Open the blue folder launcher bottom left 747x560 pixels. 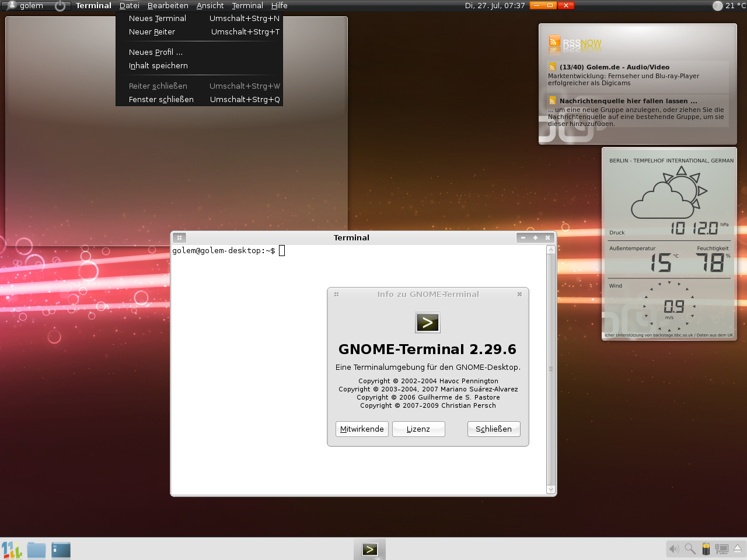pyautogui.click(x=36, y=549)
